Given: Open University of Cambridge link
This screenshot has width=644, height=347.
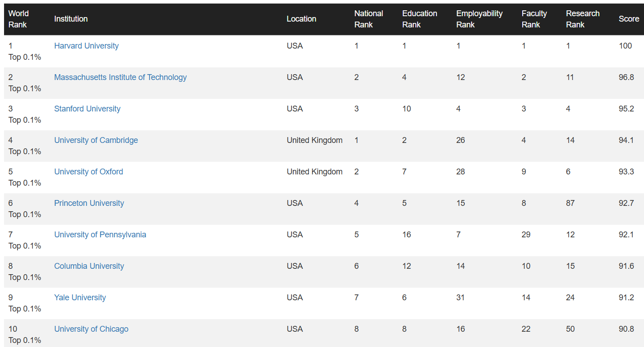Looking at the screenshot, I should (x=96, y=140).
